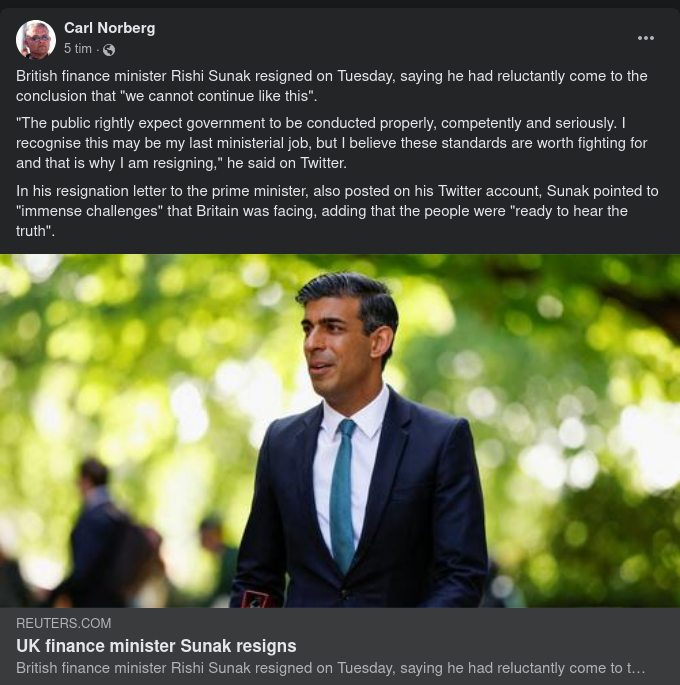Click the teal tie in the photo
Image resolution: width=680 pixels, height=685 pixels.
click(x=343, y=490)
